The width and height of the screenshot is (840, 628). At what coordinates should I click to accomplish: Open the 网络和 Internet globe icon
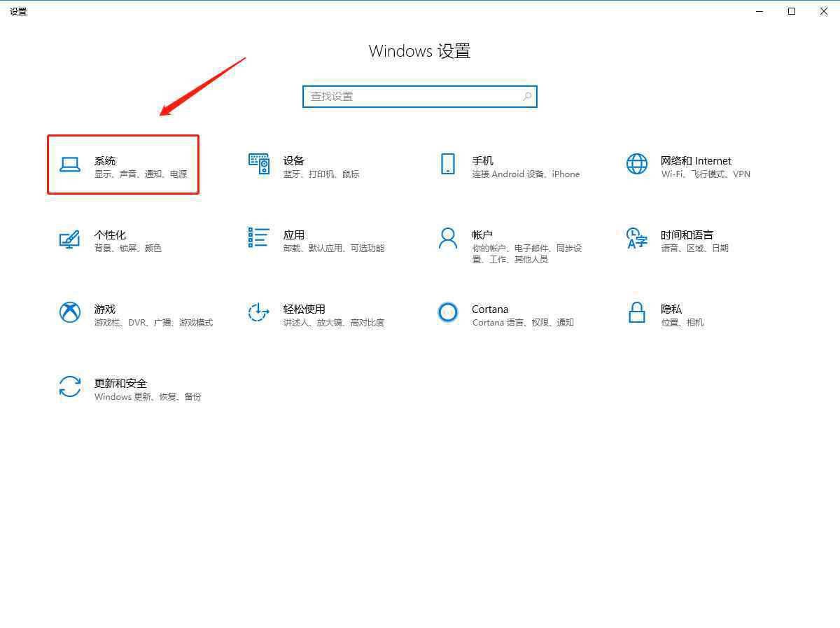[x=637, y=164]
